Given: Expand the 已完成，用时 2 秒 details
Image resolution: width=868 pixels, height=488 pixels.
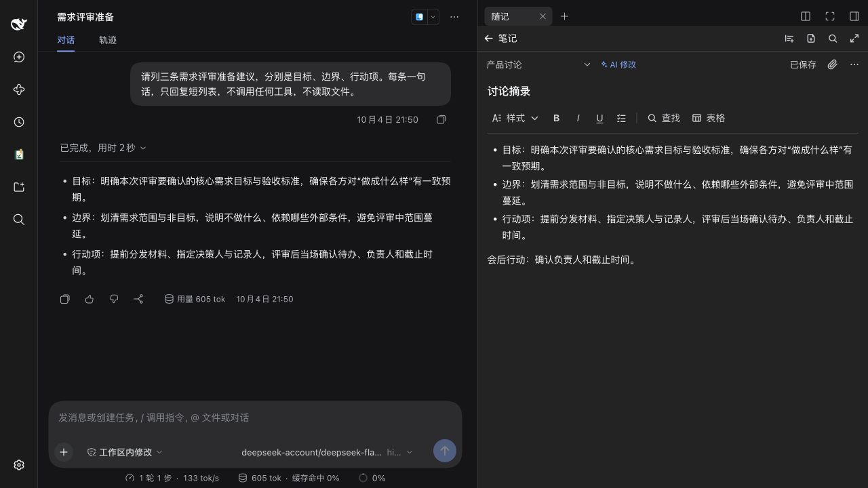Looking at the screenshot, I should click(103, 148).
